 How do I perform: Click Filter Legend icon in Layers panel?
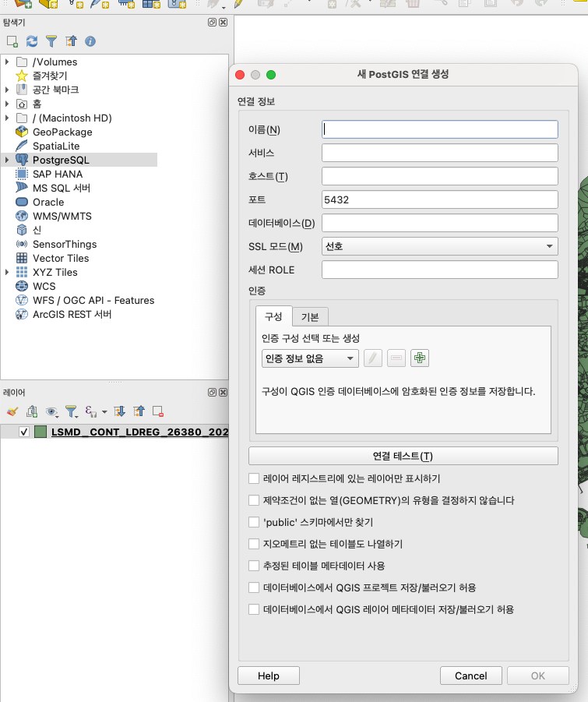pyautogui.click(x=71, y=411)
